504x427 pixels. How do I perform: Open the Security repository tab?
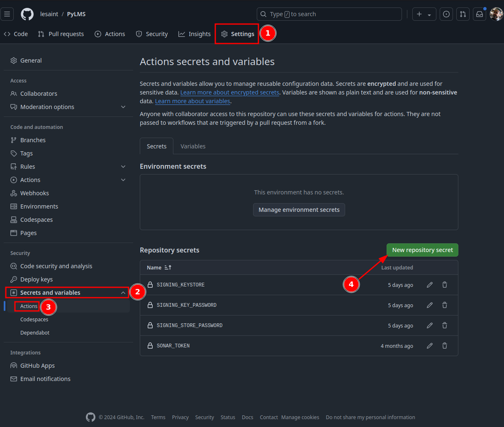tap(152, 34)
